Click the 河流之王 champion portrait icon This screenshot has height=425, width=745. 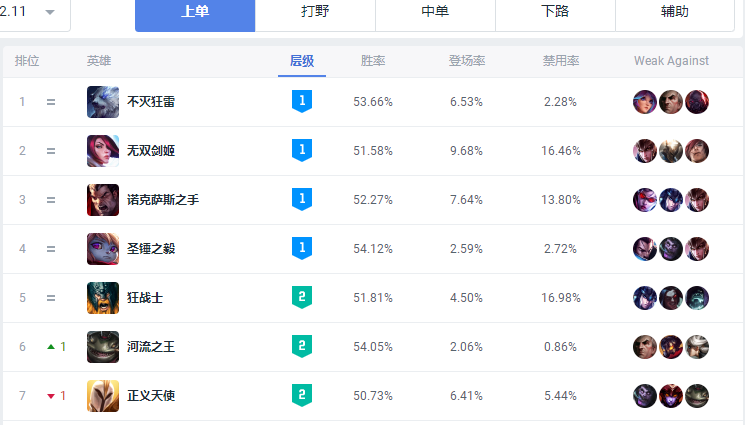pos(103,347)
